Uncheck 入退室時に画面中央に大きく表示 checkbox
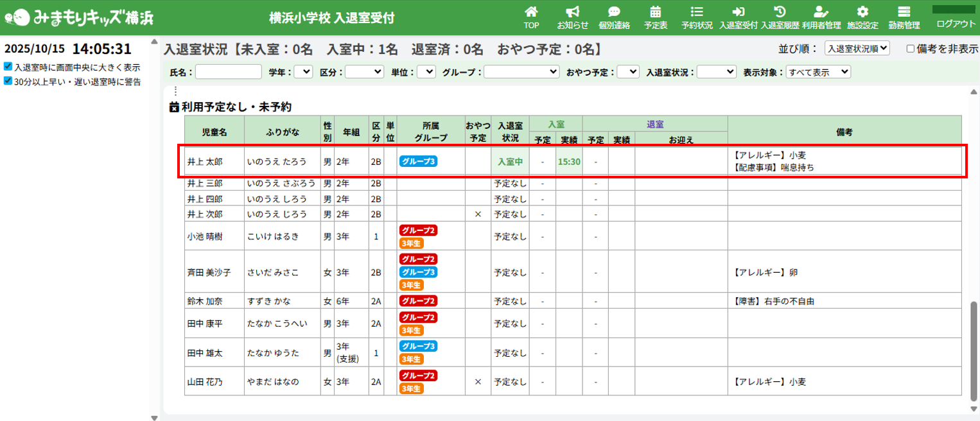Screen dimensions: 980x421 tap(8, 67)
